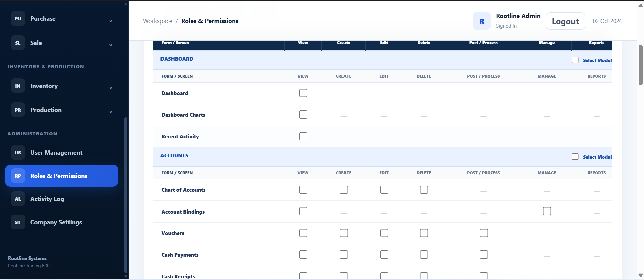The width and height of the screenshot is (644, 280).
Task: Enable View permission for Cash Payments
Action: [x=303, y=254]
